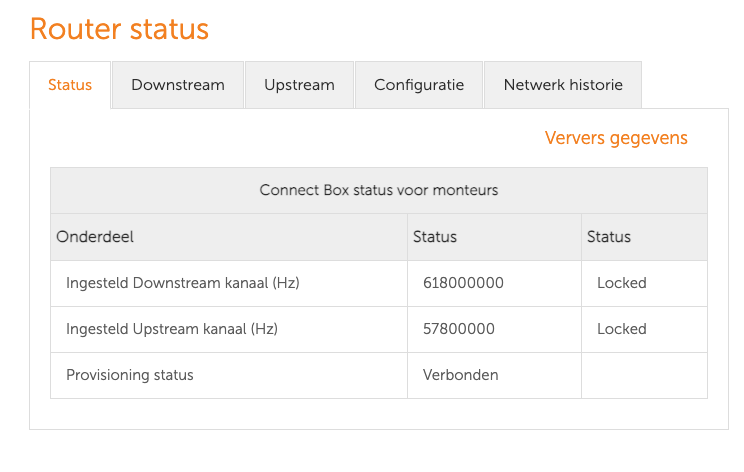The height and width of the screenshot is (472, 744).
Task: Click the rightmost Status column header
Action: click(609, 237)
